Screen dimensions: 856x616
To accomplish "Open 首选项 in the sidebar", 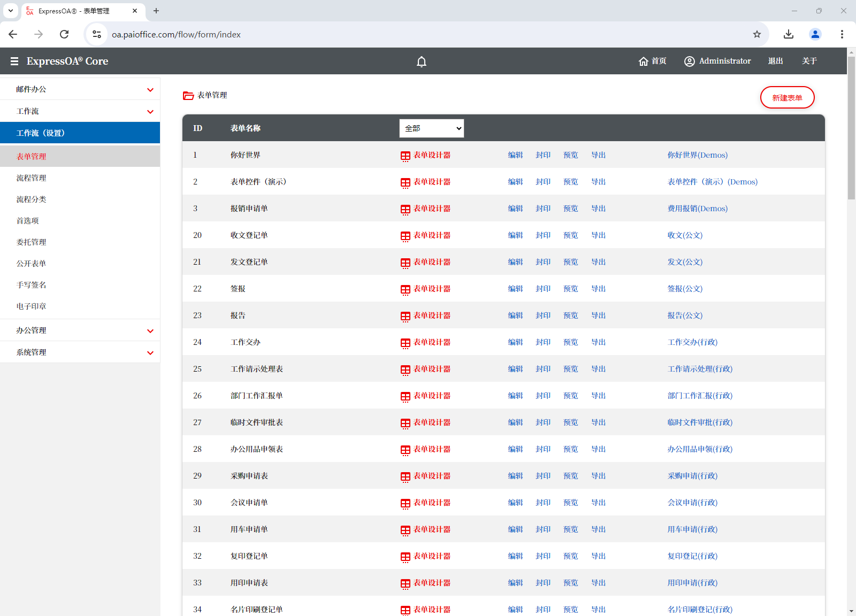I will point(28,221).
